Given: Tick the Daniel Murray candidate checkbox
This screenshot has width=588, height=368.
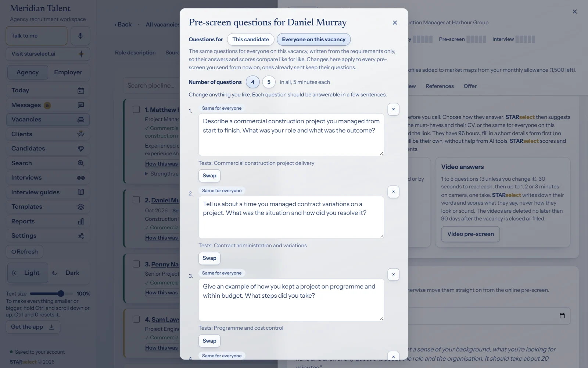Looking at the screenshot, I should pyautogui.click(x=136, y=200).
